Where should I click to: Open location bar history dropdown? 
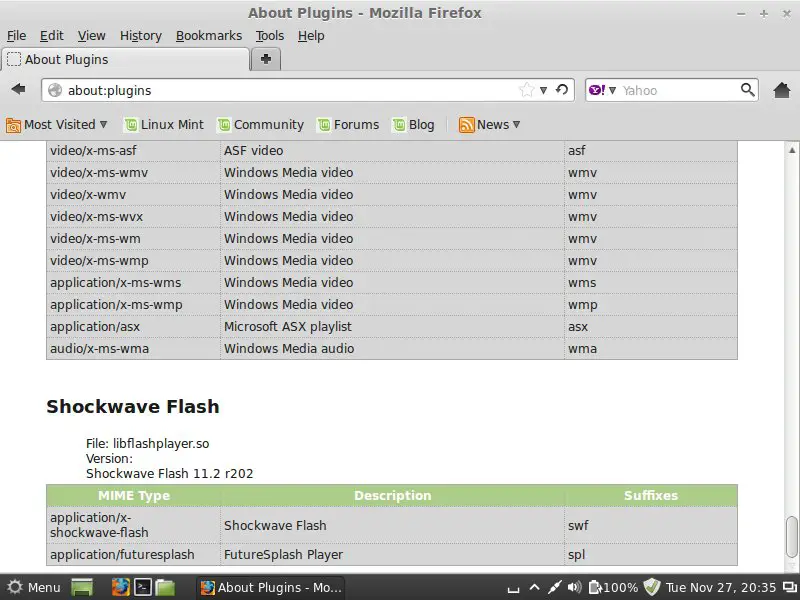(543, 90)
